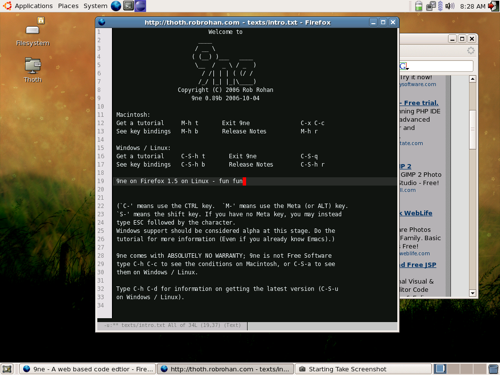Select the Filesystem desktop icon
The image size is (500, 375).
(33, 32)
